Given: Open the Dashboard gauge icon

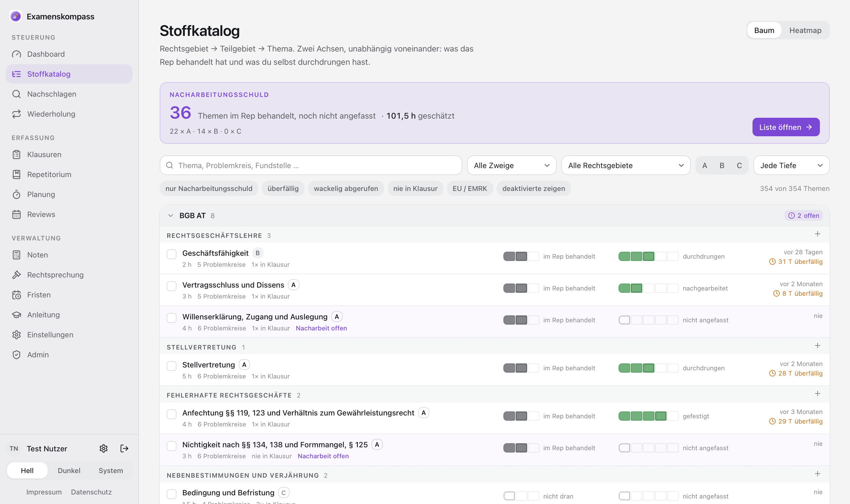Looking at the screenshot, I should tap(16, 54).
